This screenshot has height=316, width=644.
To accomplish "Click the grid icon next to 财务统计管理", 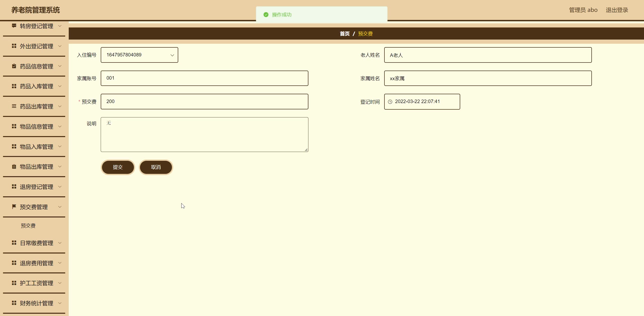I will (14, 303).
